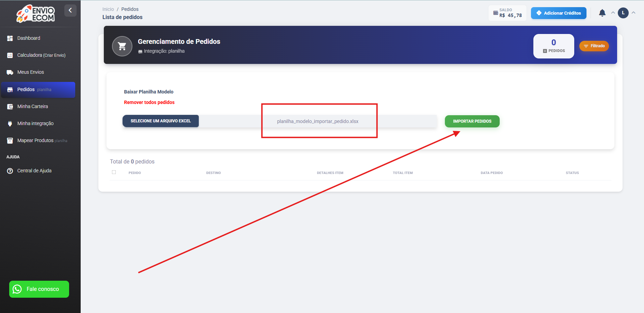Expand the chevron next to notification bell
The image size is (644, 313).
613,13
